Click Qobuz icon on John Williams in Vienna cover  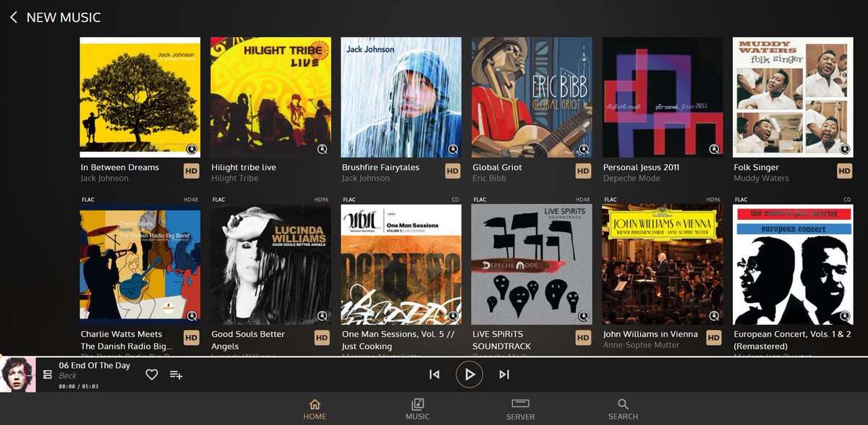[x=714, y=316]
